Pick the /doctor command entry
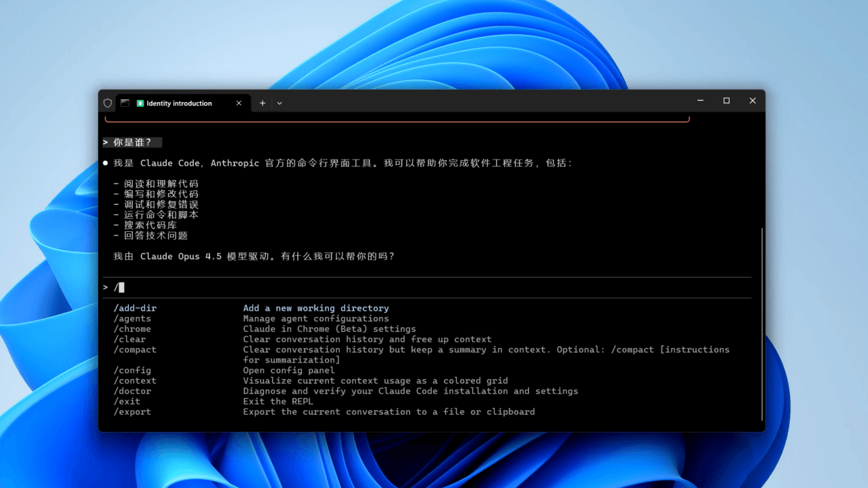Screen dimensions: 868x488 [x=132, y=391]
